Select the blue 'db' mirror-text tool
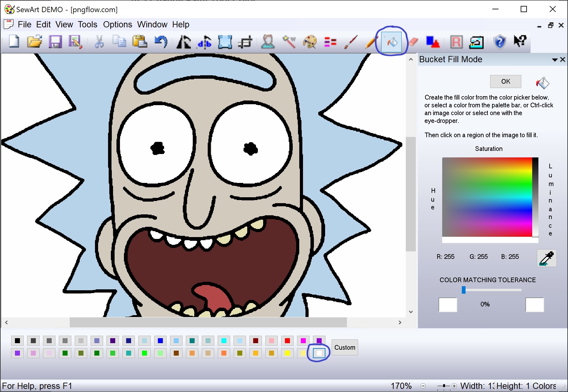 point(204,42)
